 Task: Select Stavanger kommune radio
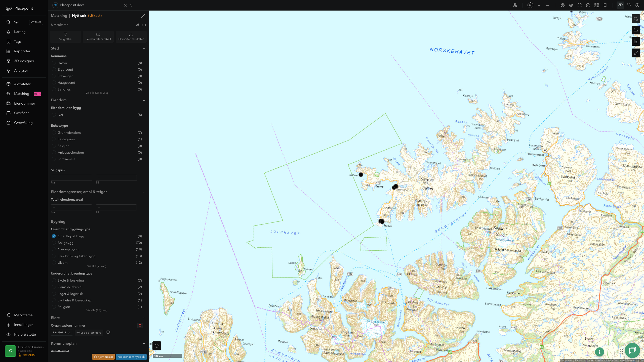tap(54, 76)
